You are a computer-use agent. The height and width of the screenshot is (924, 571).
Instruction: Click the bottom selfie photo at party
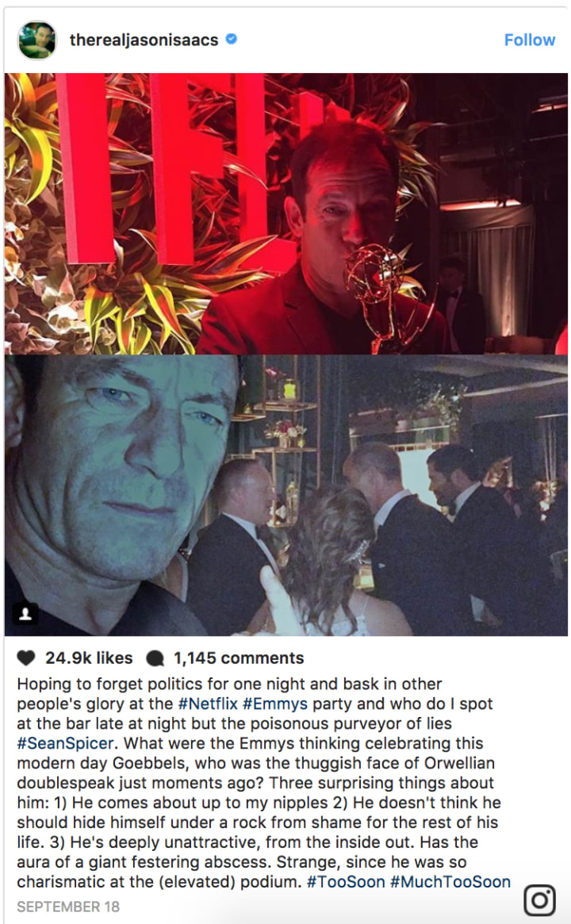click(285, 495)
